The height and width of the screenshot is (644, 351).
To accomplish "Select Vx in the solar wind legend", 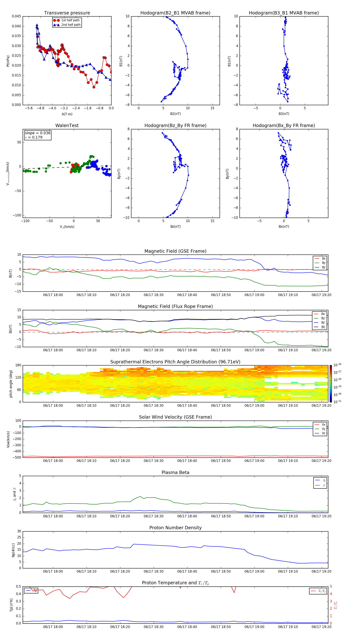I will 320,424.
